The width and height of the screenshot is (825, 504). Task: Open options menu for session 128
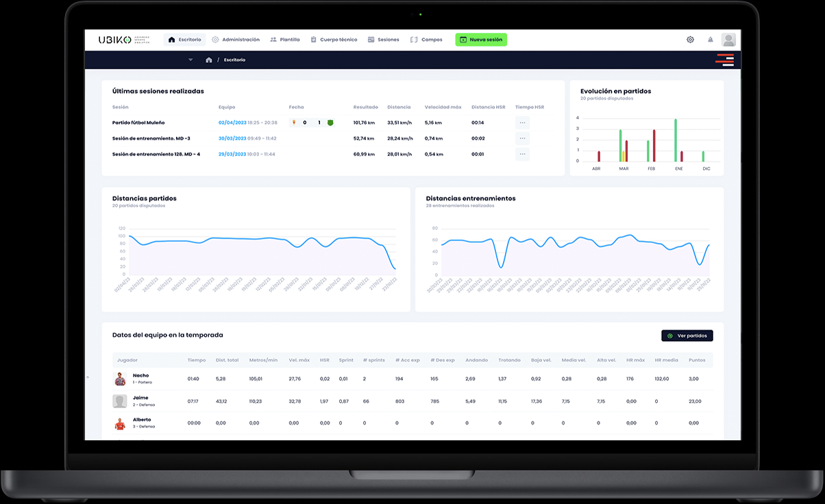pos(522,154)
